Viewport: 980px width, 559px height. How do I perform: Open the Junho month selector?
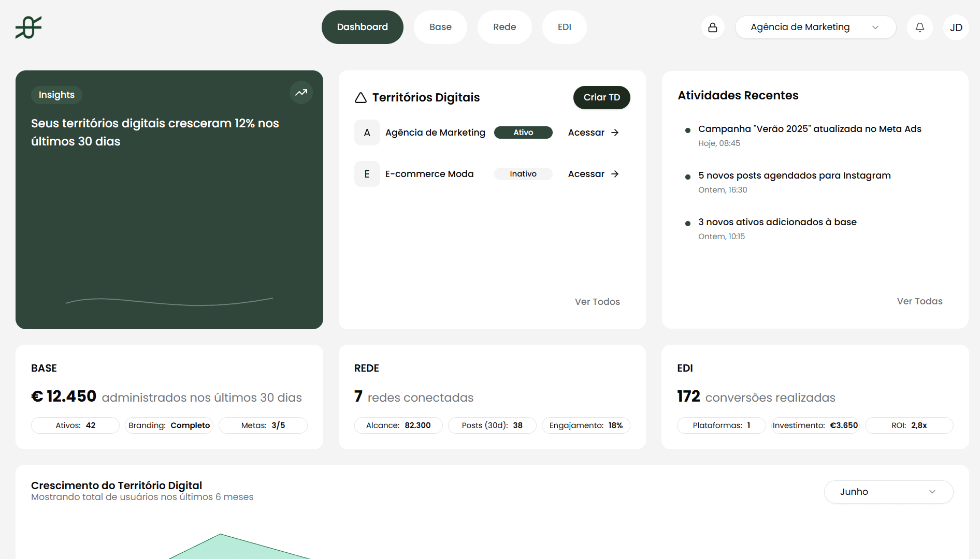tap(888, 492)
